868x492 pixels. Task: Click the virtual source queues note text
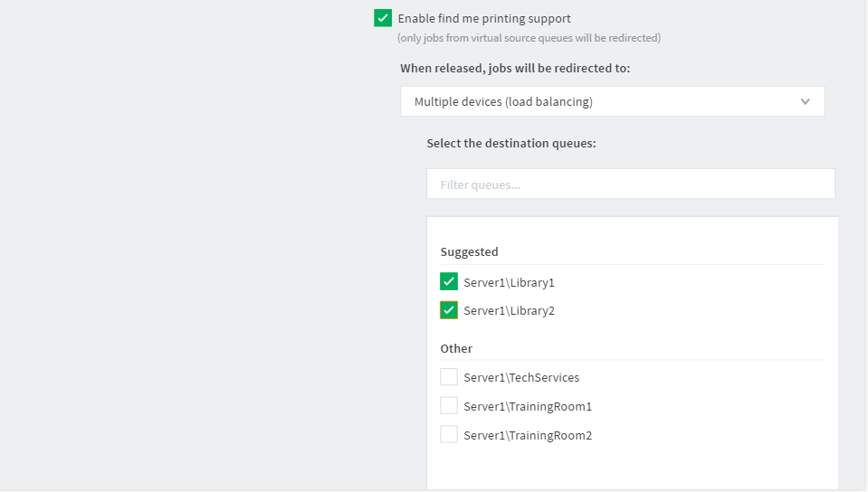pos(529,38)
